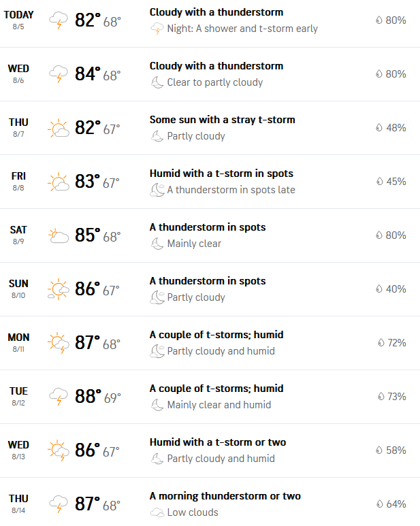Click the low clouds icon for THU 8/14
This screenshot has height=526, width=420.
tap(157, 512)
